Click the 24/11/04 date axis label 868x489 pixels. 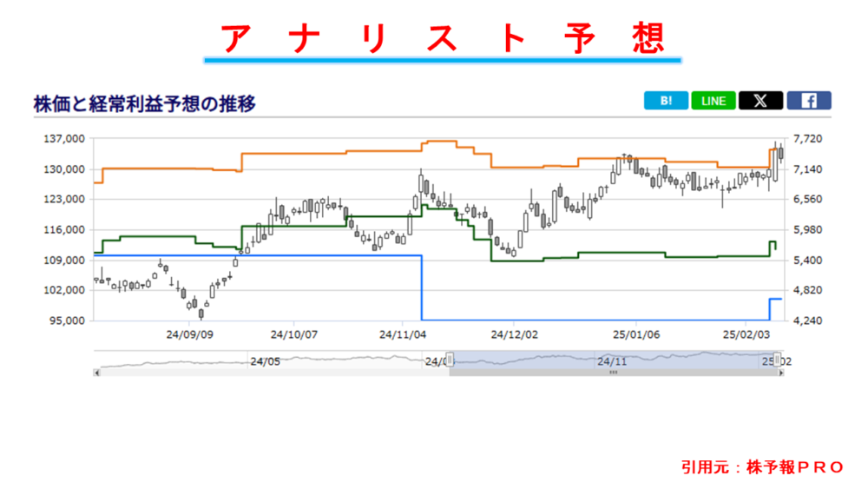point(403,334)
